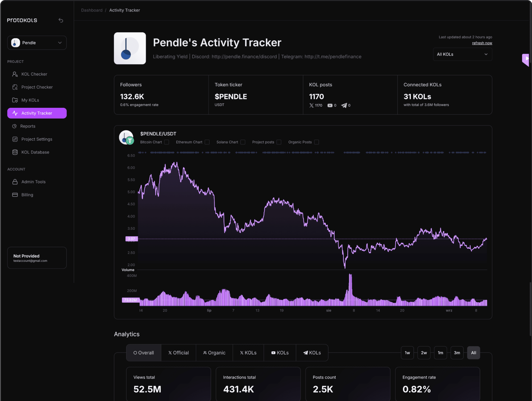Click the Billing card icon
The width and height of the screenshot is (532, 401).
[x=15, y=195]
